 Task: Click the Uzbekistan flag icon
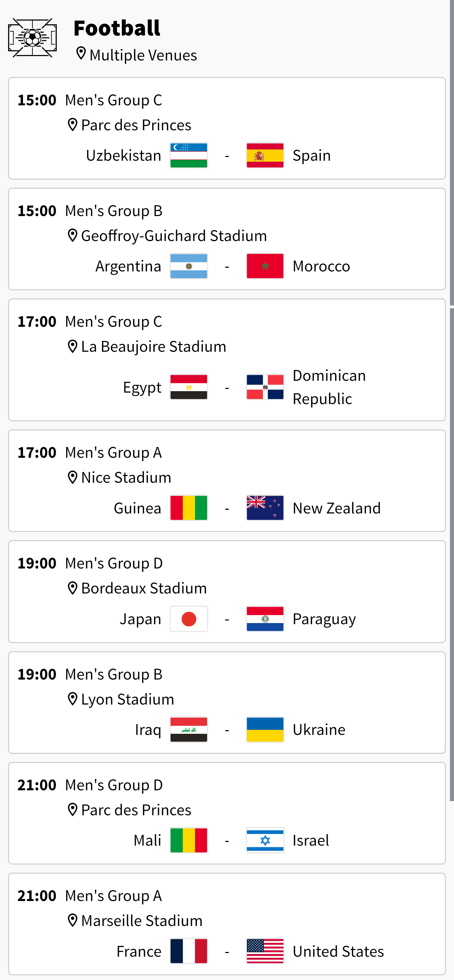[x=189, y=155]
